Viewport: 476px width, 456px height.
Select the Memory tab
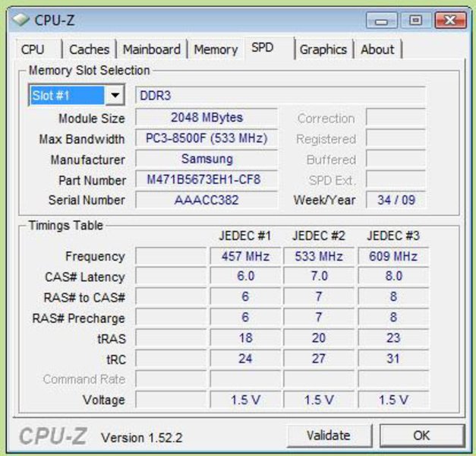[x=216, y=49]
